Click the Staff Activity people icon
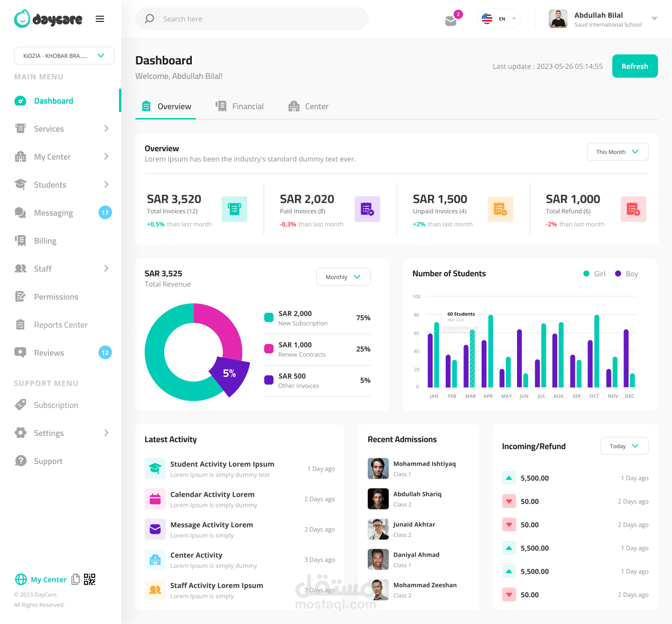Image resolution: width=672 pixels, height=624 pixels. 155,590
